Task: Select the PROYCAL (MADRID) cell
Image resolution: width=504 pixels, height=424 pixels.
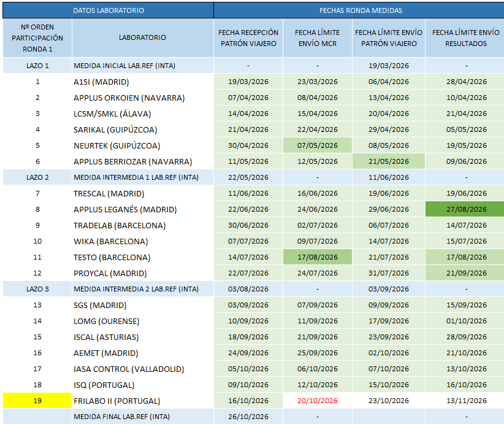Action: point(143,273)
